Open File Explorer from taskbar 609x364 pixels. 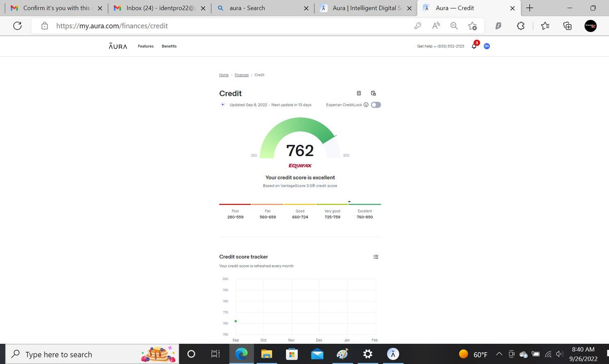tap(267, 354)
